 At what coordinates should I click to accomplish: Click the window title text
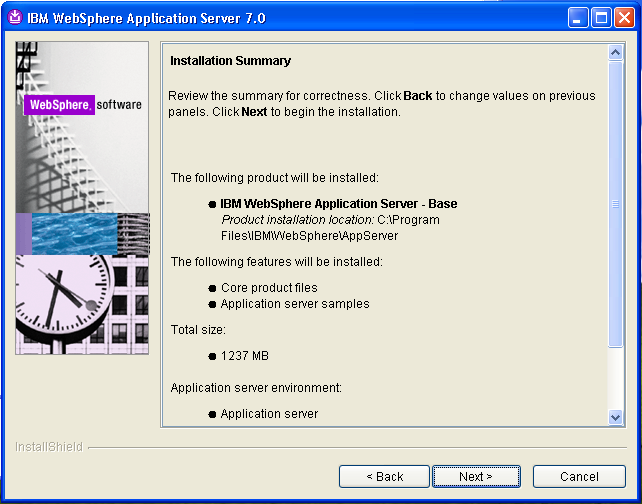pos(146,18)
